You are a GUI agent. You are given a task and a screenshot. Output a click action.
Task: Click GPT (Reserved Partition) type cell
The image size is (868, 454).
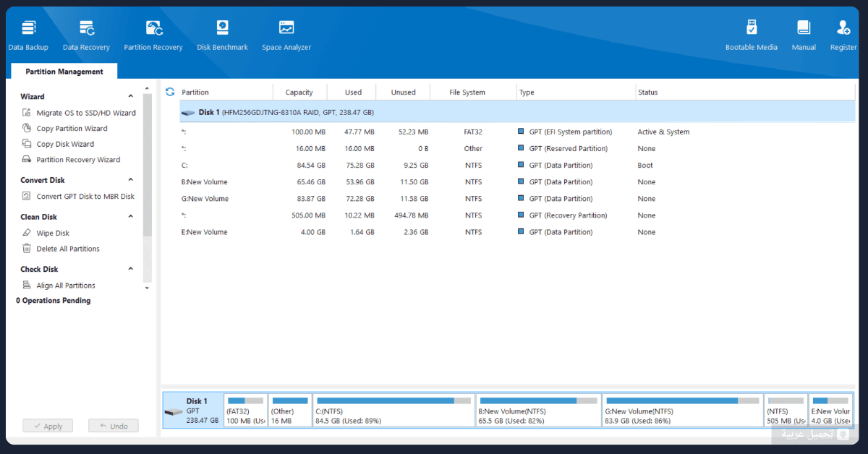[x=563, y=149]
